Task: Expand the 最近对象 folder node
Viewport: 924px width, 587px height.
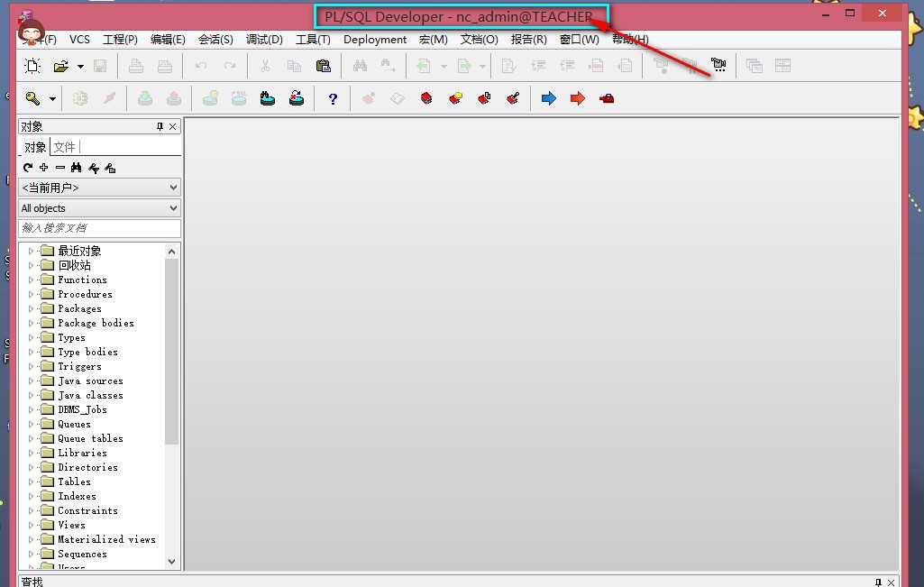Action: 32,251
